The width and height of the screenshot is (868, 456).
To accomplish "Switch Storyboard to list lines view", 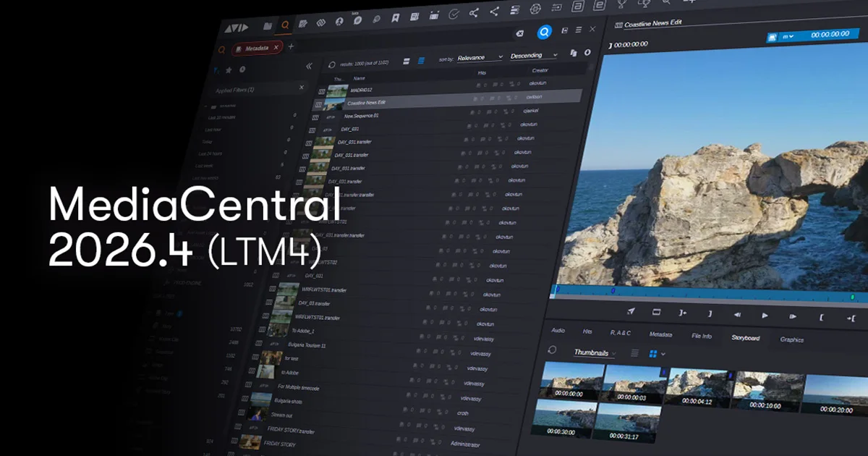I will [634, 352].
